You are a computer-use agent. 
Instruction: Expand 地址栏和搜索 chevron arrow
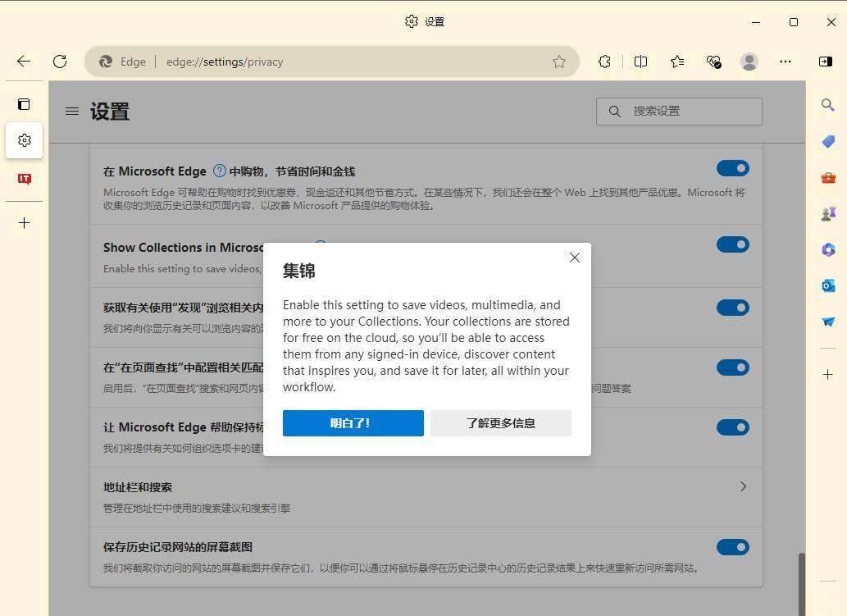pos(743,486)
